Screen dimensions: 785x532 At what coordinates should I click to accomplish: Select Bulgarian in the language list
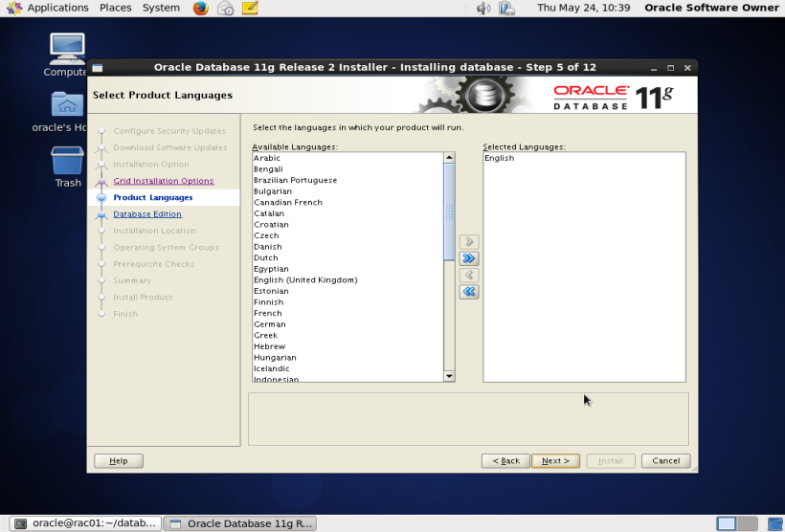point(348,191)
